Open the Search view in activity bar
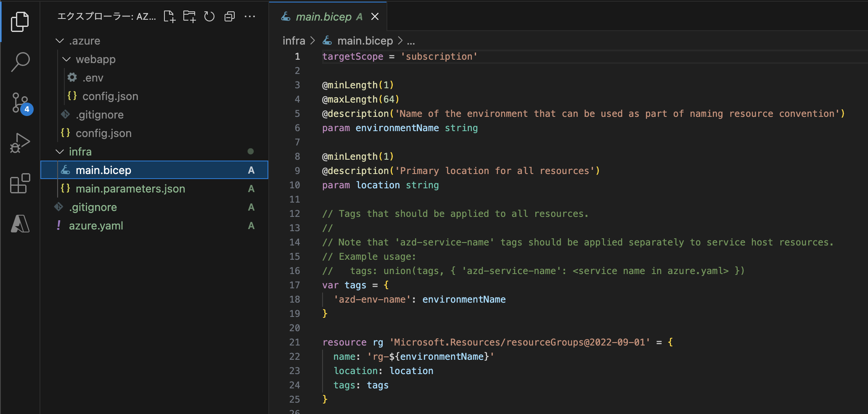 (x=20, y=62)
